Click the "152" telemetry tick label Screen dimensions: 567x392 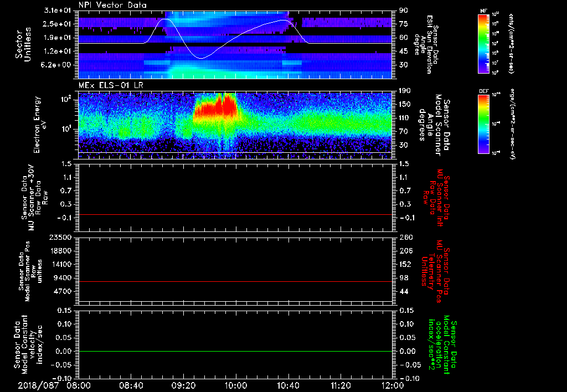(x=405, y=264)
